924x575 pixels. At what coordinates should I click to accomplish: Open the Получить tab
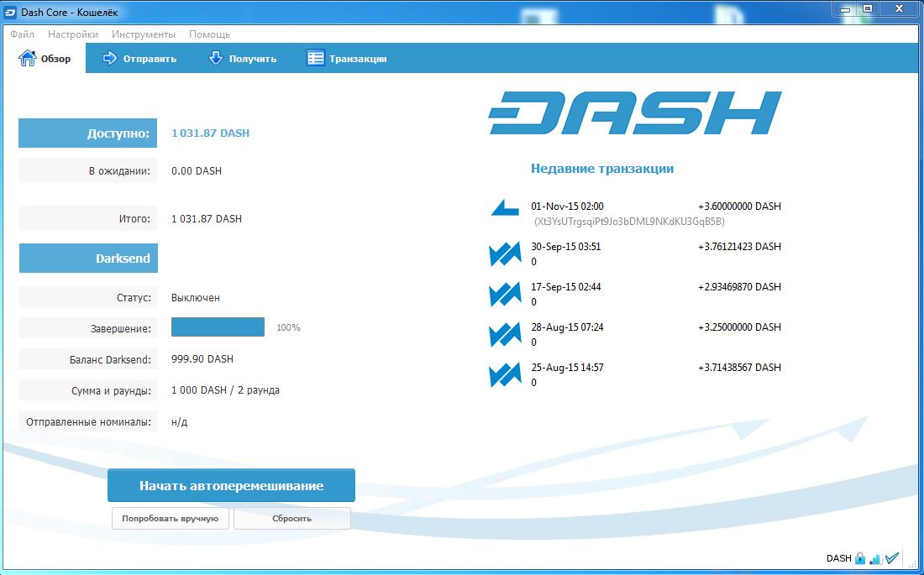[x=243, y=58]
